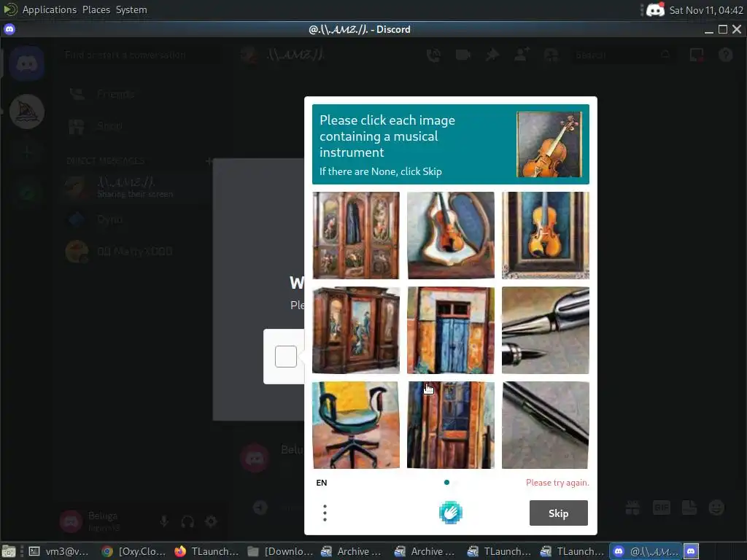Open pinned messages pin icon
This screenshot has width=747, height=560.
click(x=492, y=55)
